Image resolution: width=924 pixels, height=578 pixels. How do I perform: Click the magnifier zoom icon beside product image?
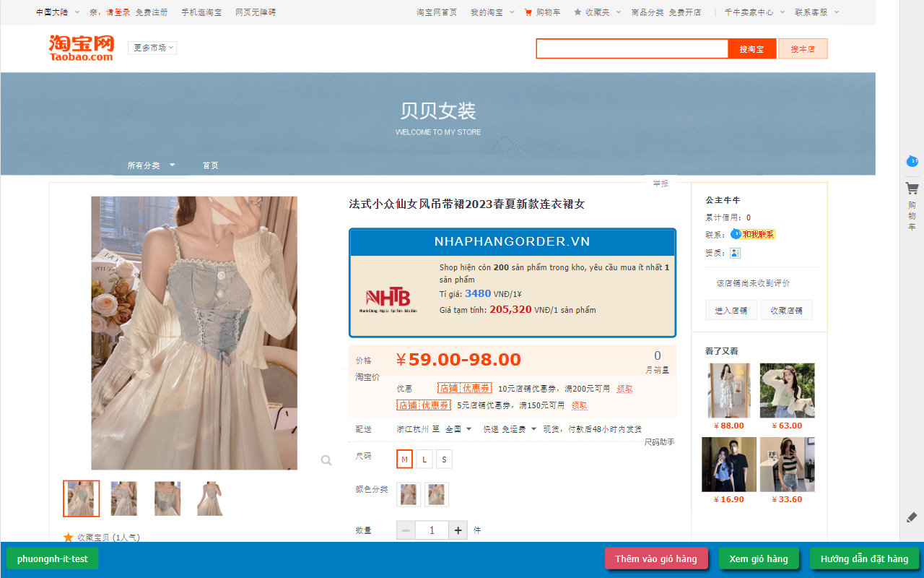326,460
